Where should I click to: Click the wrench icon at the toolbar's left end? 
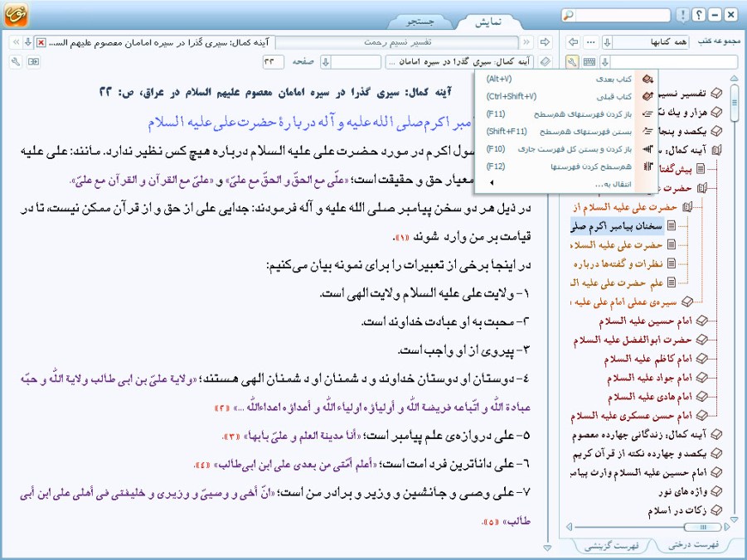coord(16,62)
